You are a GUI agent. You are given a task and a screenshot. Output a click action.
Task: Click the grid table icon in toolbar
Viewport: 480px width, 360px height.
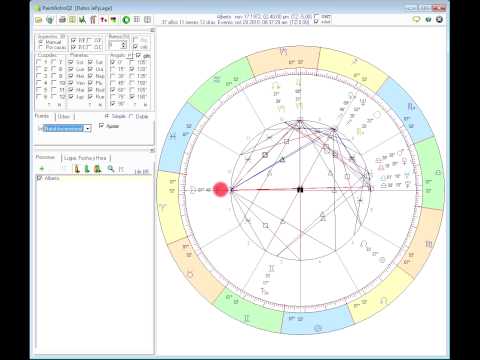[x=137, y=20]
